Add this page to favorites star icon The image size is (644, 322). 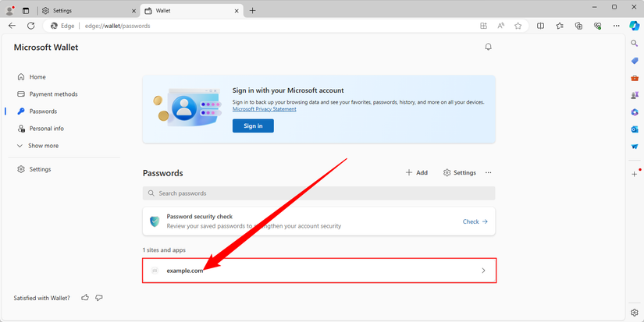pos(518,26)
